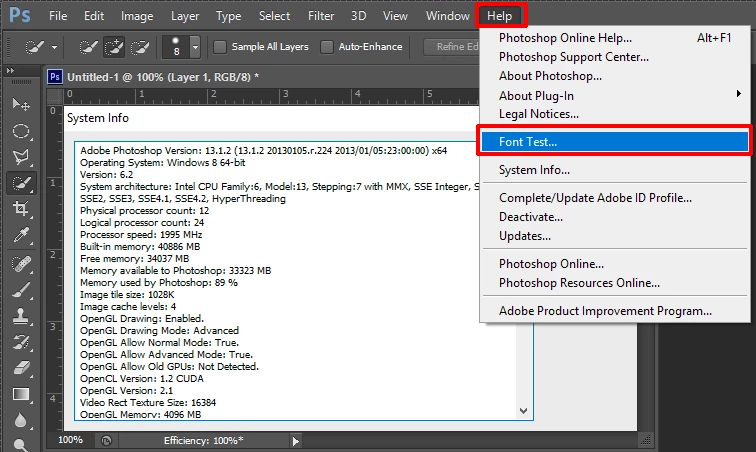Select the Eyedropper tool
756x452 pixels.
21,235
